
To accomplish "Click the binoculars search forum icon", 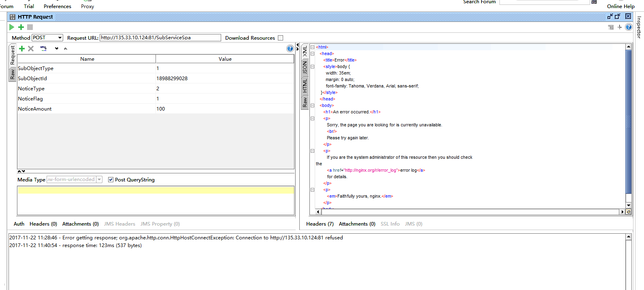I will 594,2.
